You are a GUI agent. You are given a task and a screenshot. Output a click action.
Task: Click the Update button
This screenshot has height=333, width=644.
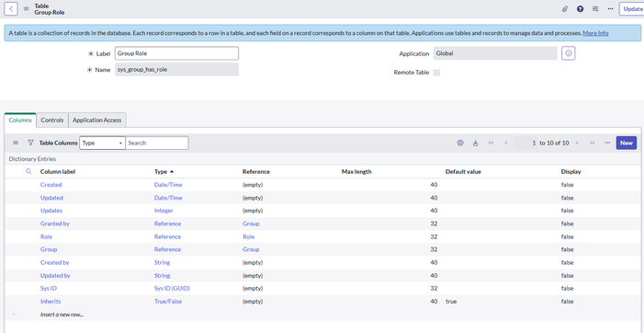click(x=632, y=8)
